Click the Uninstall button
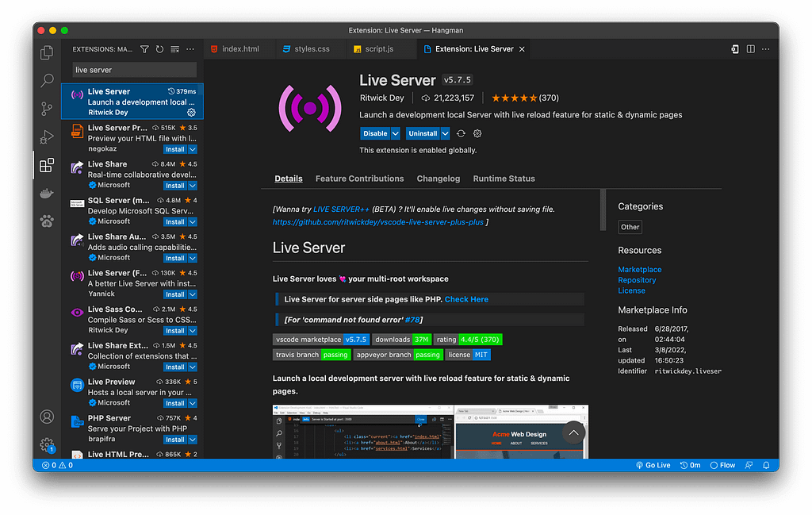 [423, 133]
